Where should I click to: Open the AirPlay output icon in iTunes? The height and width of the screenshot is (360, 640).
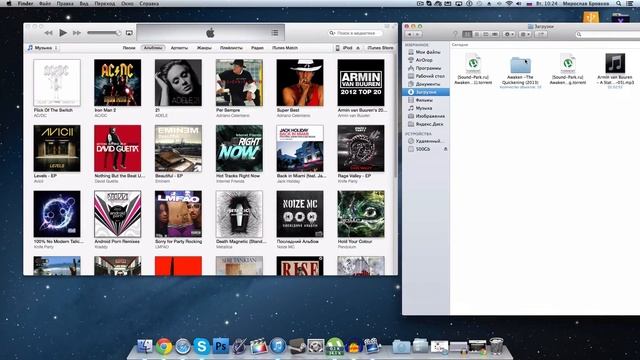click(129, 33)
